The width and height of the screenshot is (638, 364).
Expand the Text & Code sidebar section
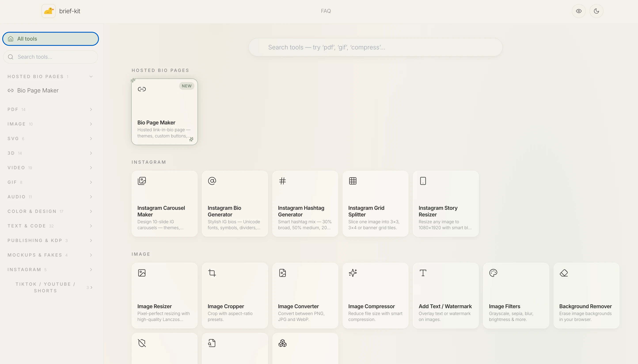[x=91, y=226]
